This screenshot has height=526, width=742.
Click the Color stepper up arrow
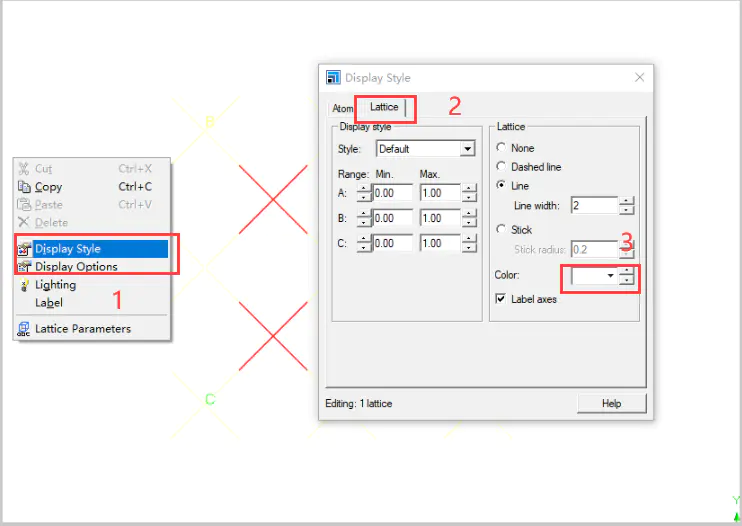tap(627, 271)
